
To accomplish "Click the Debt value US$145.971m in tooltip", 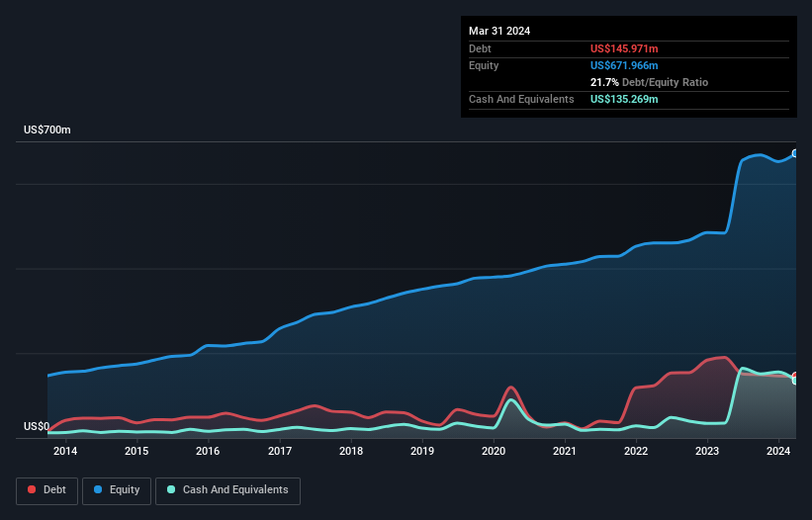I will 624,48.
